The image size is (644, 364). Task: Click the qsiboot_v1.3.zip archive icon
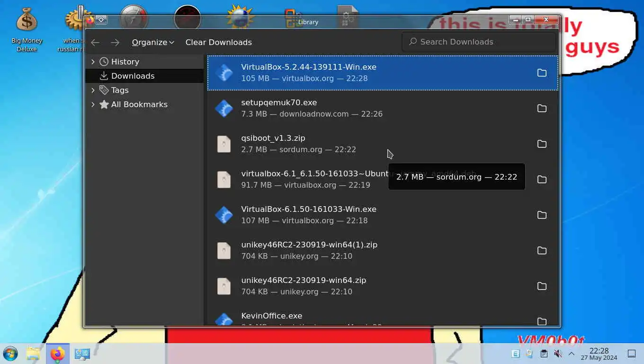coord(224,144)
